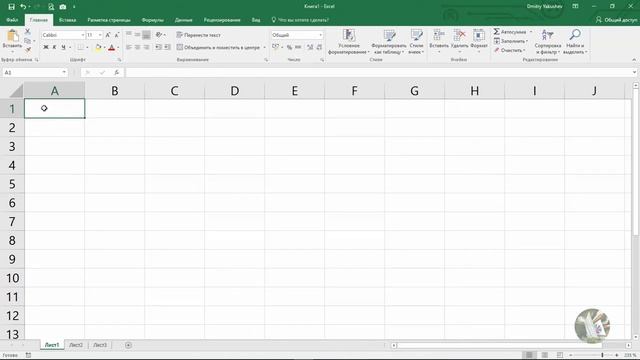Switch to the Вставка ribbon tab
The height and width of the screenshot is (360, 640).
(x=67, y=20)
